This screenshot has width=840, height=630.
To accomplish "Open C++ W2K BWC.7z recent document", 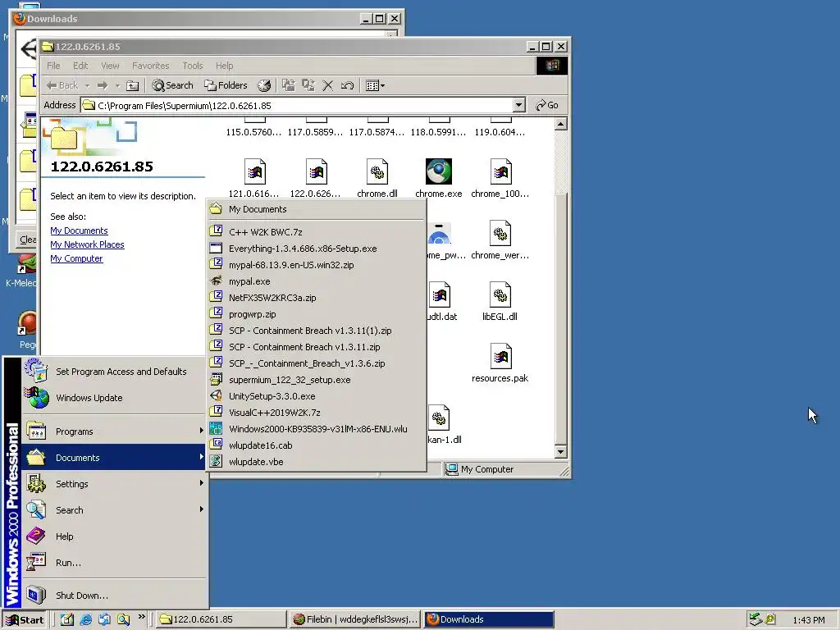I will click(x=317, y=232).
